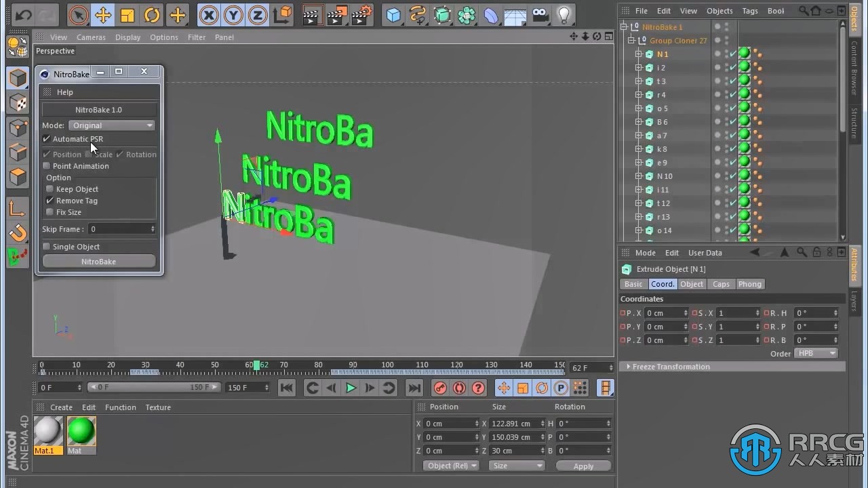The width and height of the screenshot is (868, 488).
Task: Toggle Y axis lock
Action: click(x=233, y=14)
